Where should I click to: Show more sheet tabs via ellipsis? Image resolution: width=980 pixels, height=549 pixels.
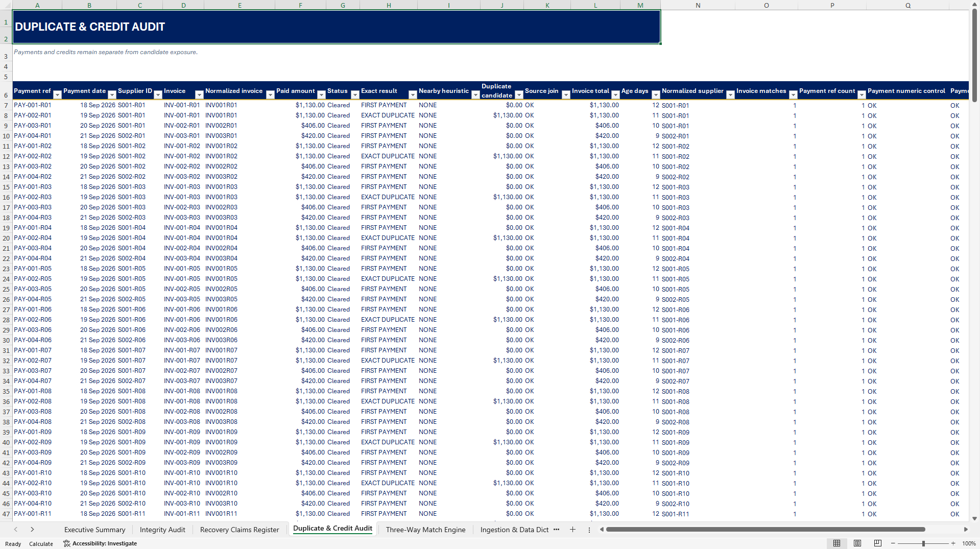pyautogui.click(x=556, y=530)
